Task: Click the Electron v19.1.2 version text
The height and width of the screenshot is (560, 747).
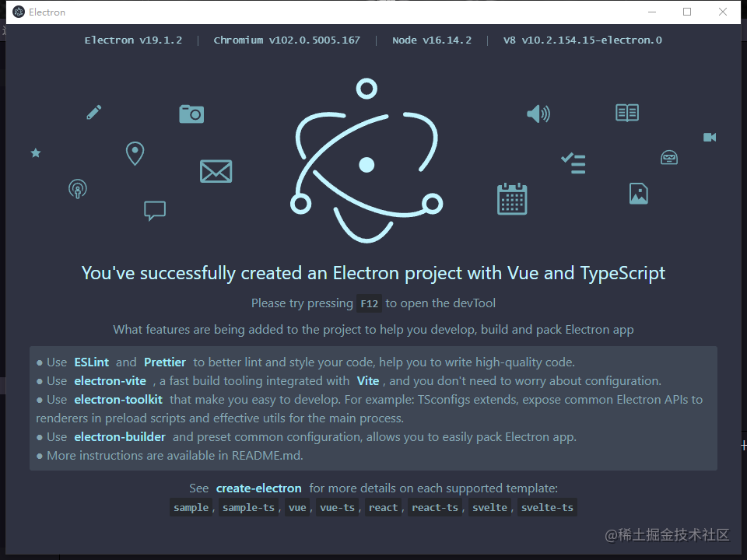Action: tap(133, 40)
